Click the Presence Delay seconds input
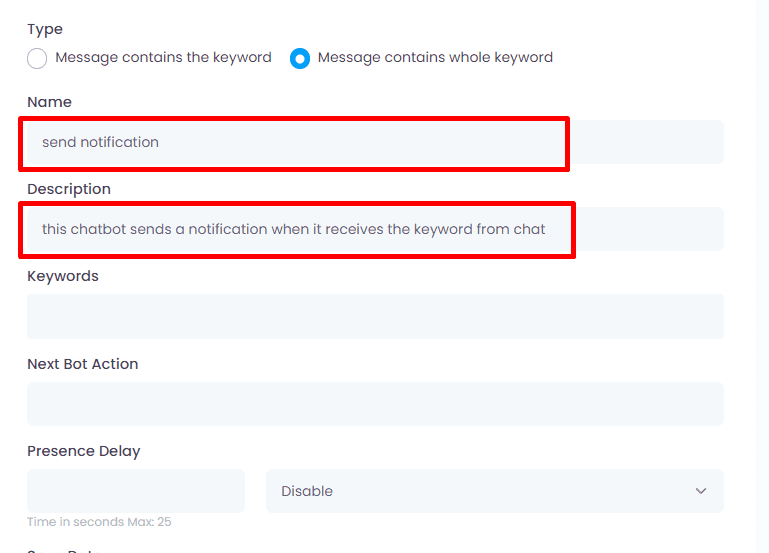The width and height of the screenshot is (769, 553). (x=136, y=491)
